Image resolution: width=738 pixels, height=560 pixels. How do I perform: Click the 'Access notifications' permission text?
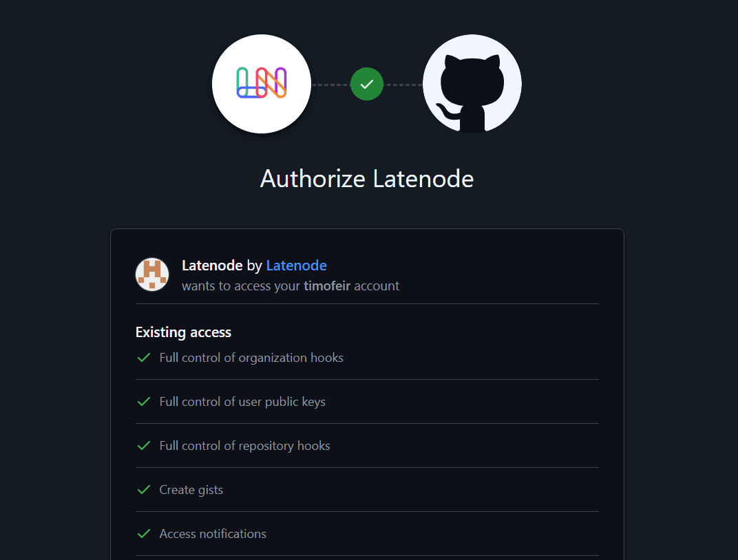[x=213, y=534]
